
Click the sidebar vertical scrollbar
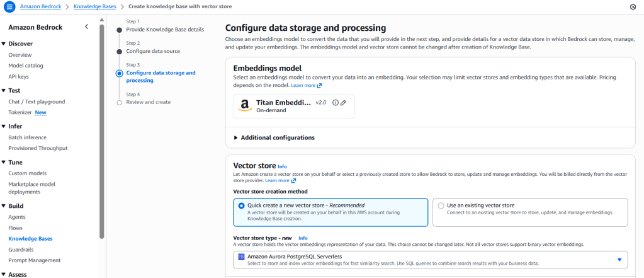click(101, 126)
